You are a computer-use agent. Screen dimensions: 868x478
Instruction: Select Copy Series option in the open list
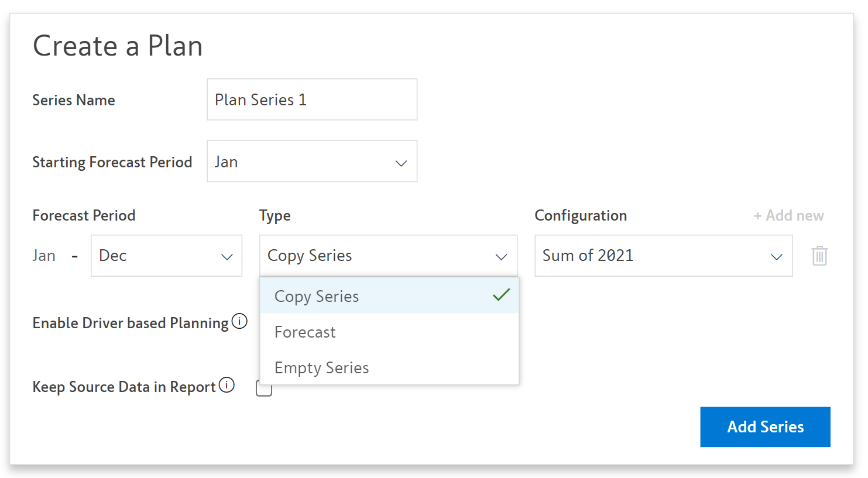[x=317, y=297]
